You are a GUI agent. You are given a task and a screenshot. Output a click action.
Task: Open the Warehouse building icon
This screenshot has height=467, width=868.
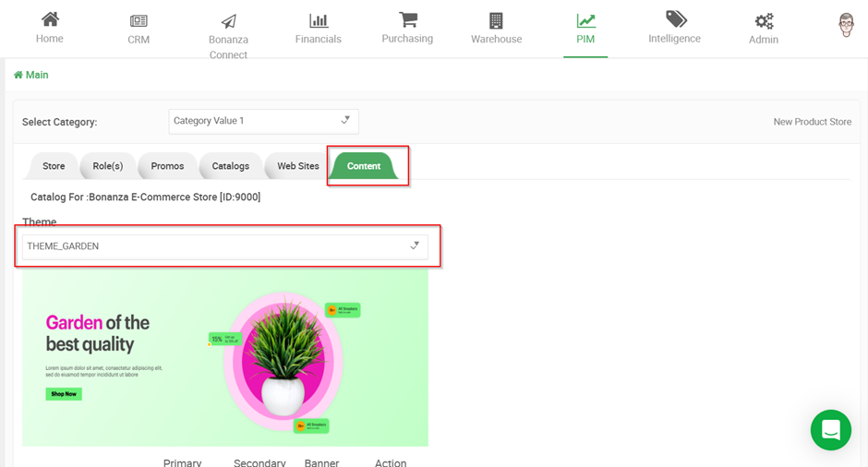pyautogui.click(x=496, y=20)
